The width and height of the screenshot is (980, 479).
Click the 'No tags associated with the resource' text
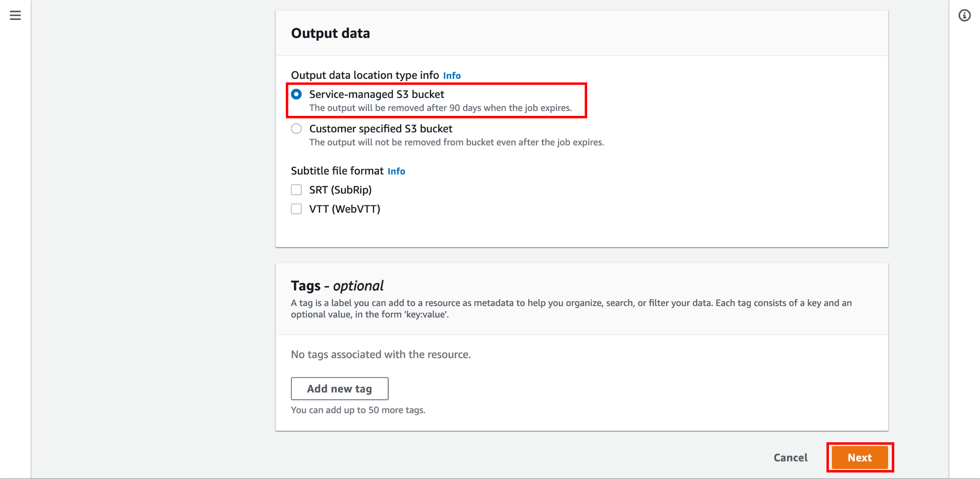tap(381, 354)
